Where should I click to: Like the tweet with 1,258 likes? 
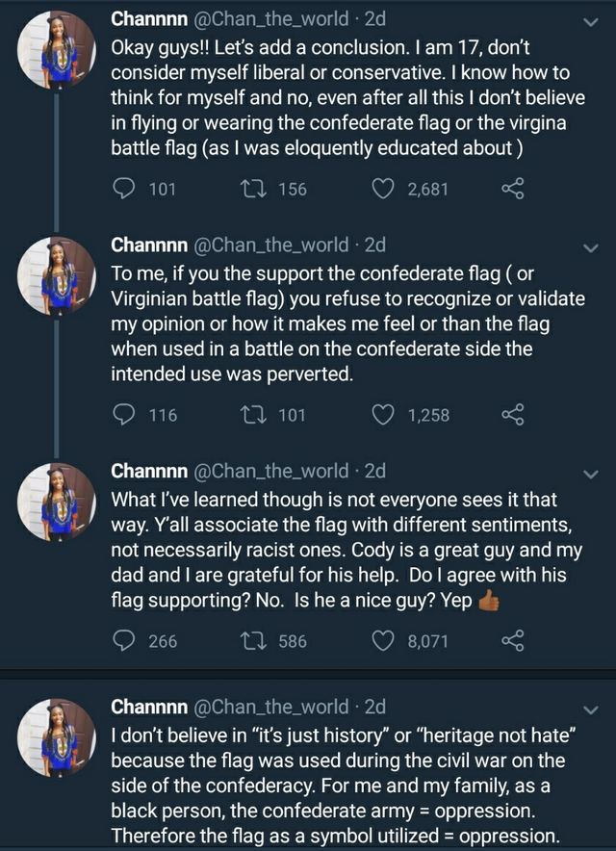384,415
